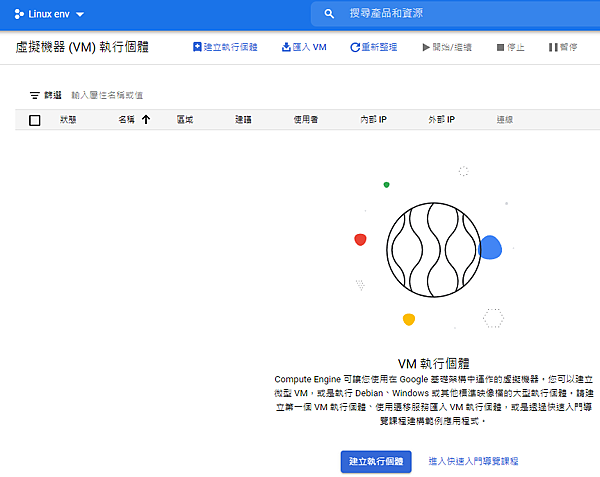
Task: Click the filter lines icon
Action: pyautogui.click(x=35, y=95)
